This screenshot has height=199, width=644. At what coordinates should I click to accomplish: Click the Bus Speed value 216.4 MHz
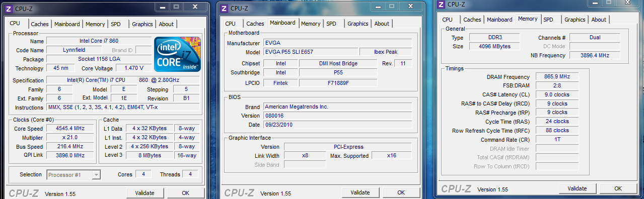[70, 146]
